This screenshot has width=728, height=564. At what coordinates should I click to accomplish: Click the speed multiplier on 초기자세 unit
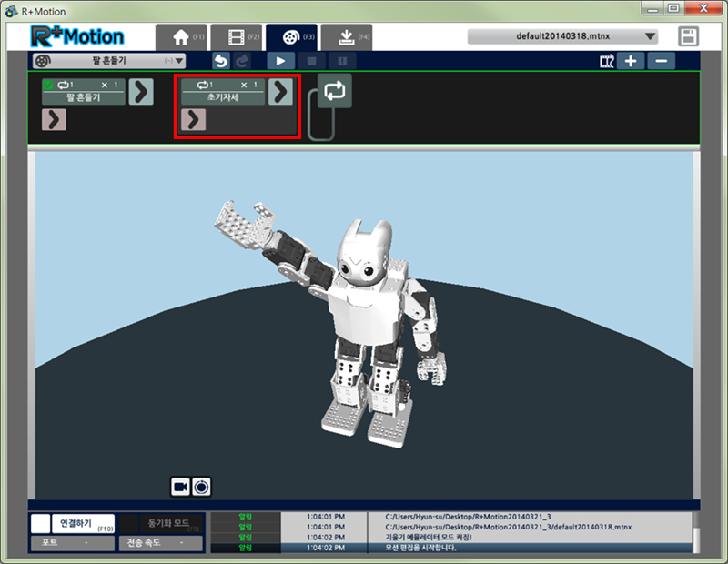(248, 85)
